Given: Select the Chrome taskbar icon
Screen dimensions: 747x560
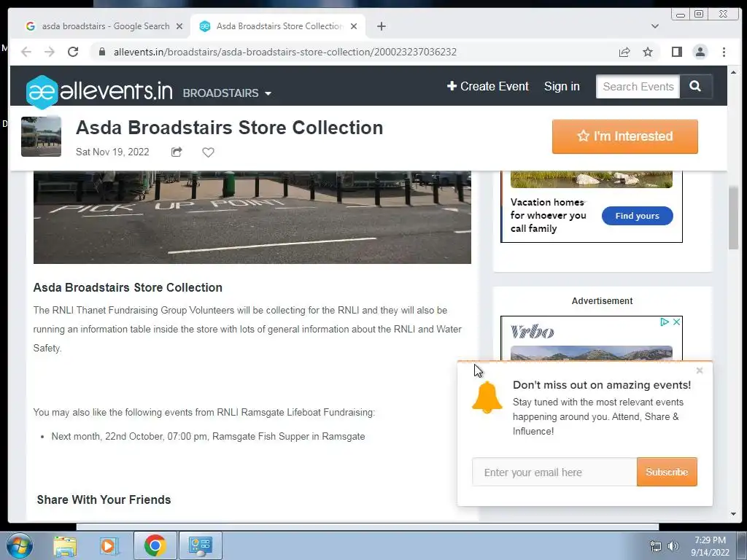Looking at the screenshot, I should click(155, 545).
